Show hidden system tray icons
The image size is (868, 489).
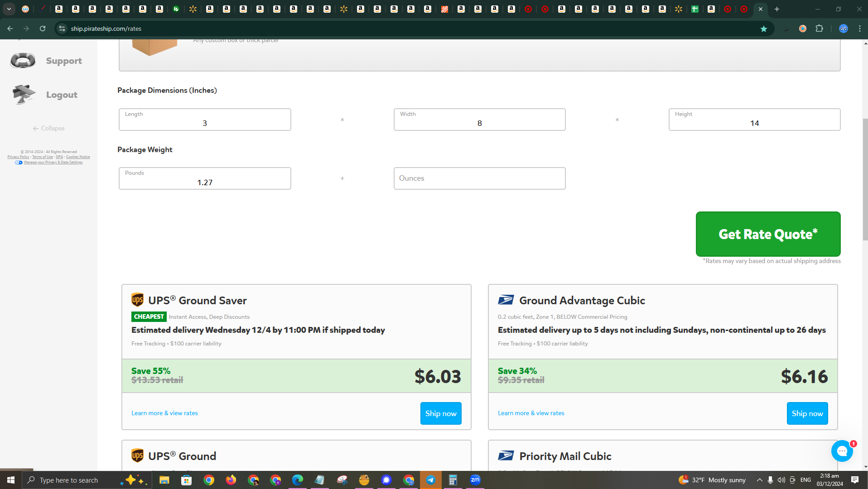coord(759,480)
